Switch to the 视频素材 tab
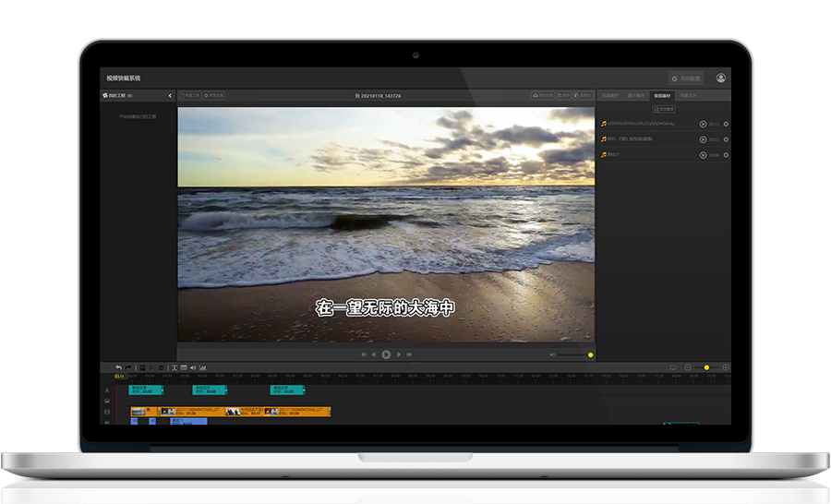The width and height of the screenshot is (831, 504). [610, 95]
